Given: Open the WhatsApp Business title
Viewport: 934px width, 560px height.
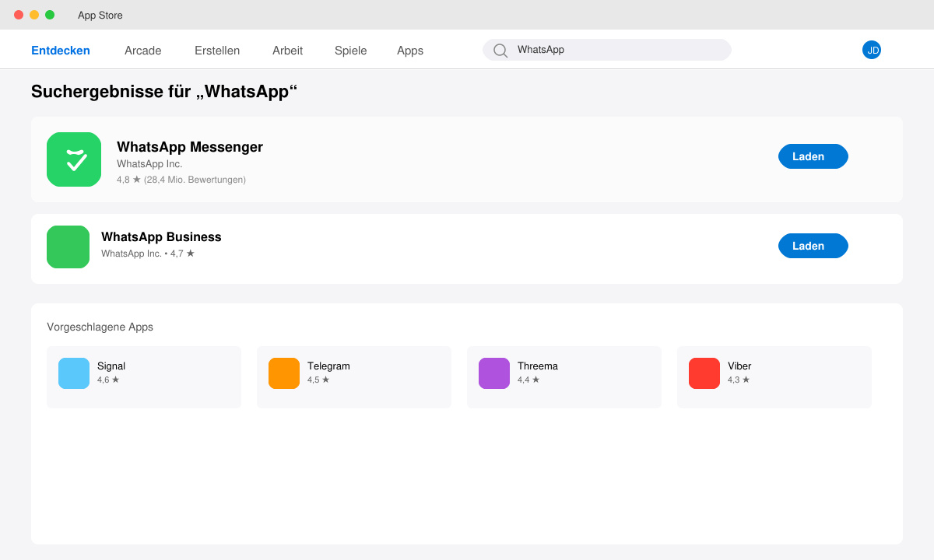Looking at the screenshot, I should [x=161, y=237].
